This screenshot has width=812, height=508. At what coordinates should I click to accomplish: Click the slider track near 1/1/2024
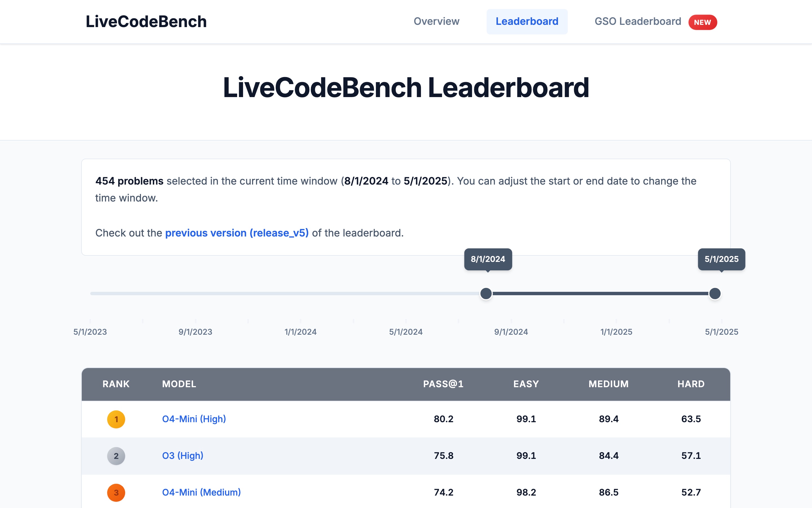point(301,293)
